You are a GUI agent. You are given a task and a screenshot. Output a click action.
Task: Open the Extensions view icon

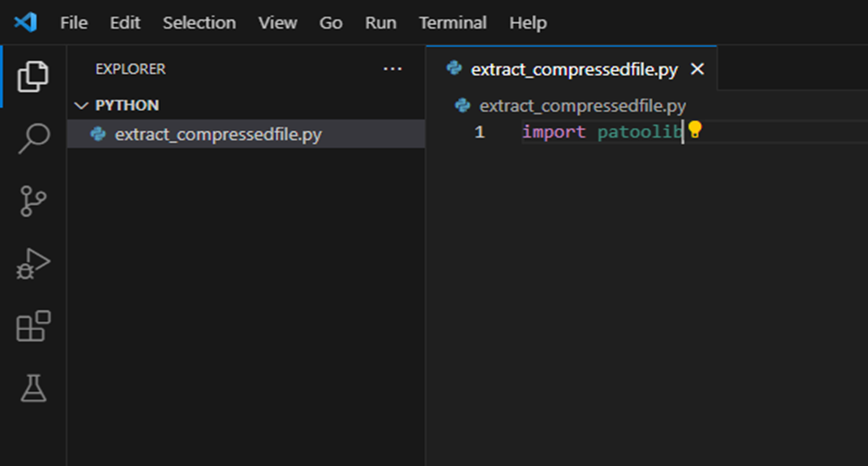[33, 326]
